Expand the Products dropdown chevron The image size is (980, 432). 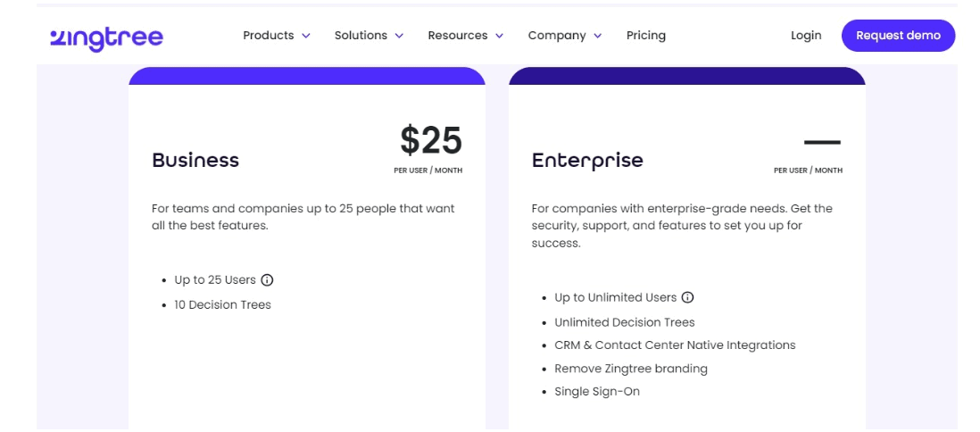click(x=305, y=37)
